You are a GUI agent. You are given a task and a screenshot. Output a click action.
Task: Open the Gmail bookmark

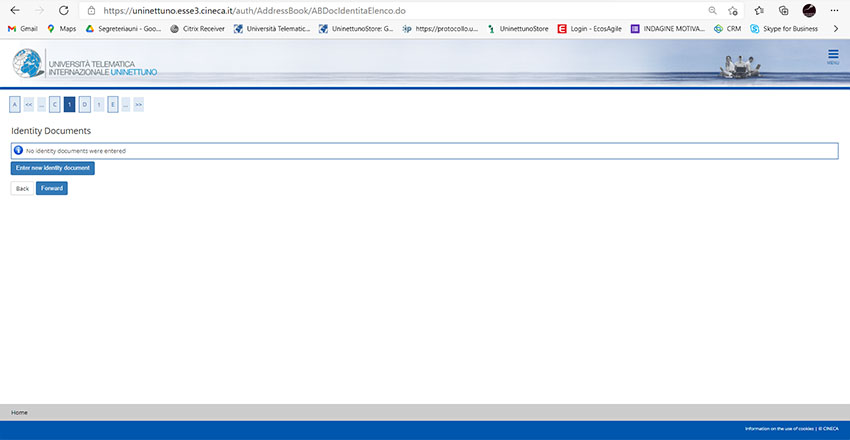22,28
